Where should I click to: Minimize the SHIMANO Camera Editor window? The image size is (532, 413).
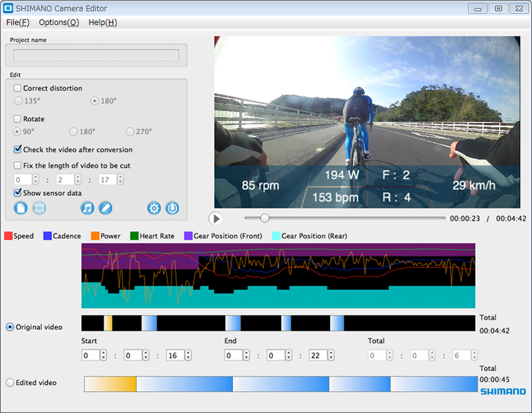478,9
